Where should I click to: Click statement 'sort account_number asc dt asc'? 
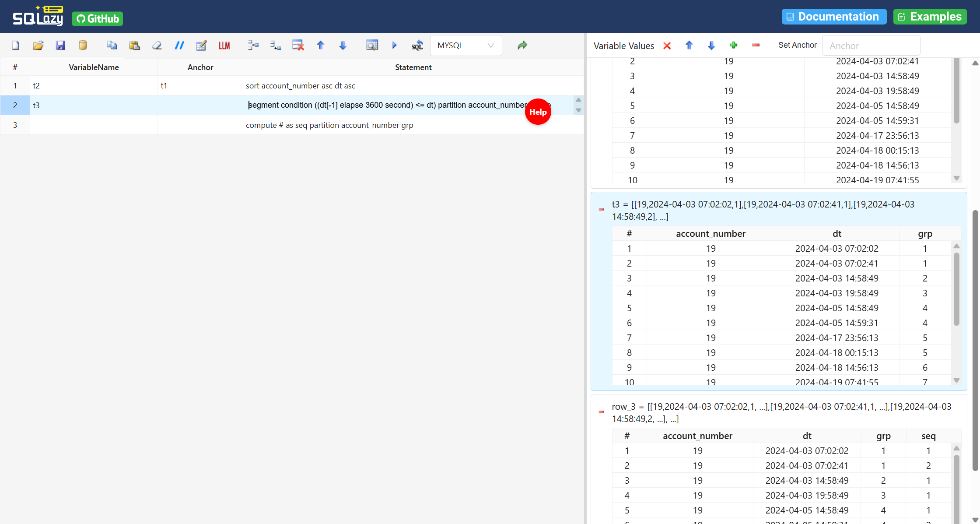(301, 86)
